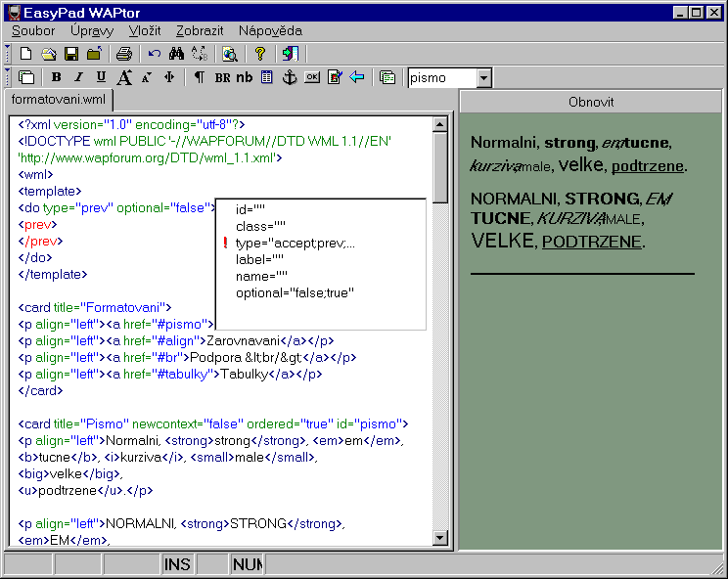This screenshot has height=579, width=728.
Task: Maximize the EasyPad WAPtor window
Action: 697,13
